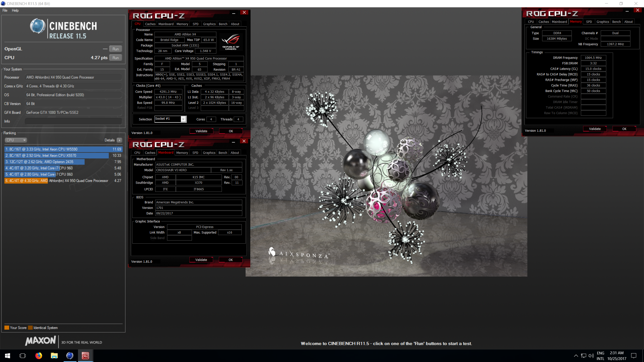Viewport: 644px width, 362px height.
Task: Click Validate in Memory CPU-Z window
Action: click(x=595, y=129)
